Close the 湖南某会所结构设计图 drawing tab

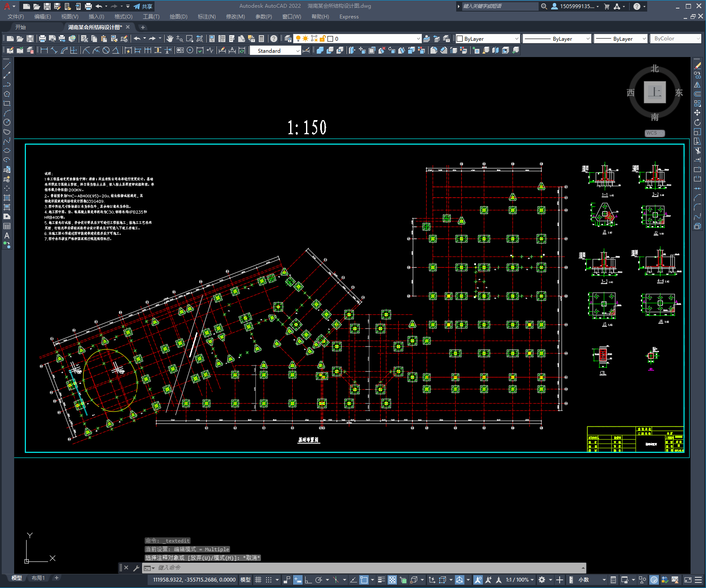coord(128,27)
